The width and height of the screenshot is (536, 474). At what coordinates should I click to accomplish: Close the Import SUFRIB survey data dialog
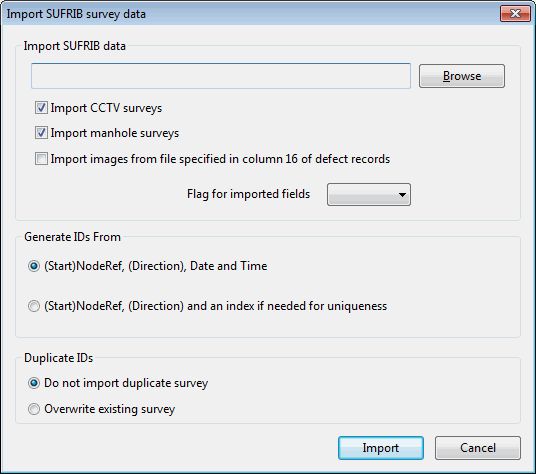[x=515, y=14]
